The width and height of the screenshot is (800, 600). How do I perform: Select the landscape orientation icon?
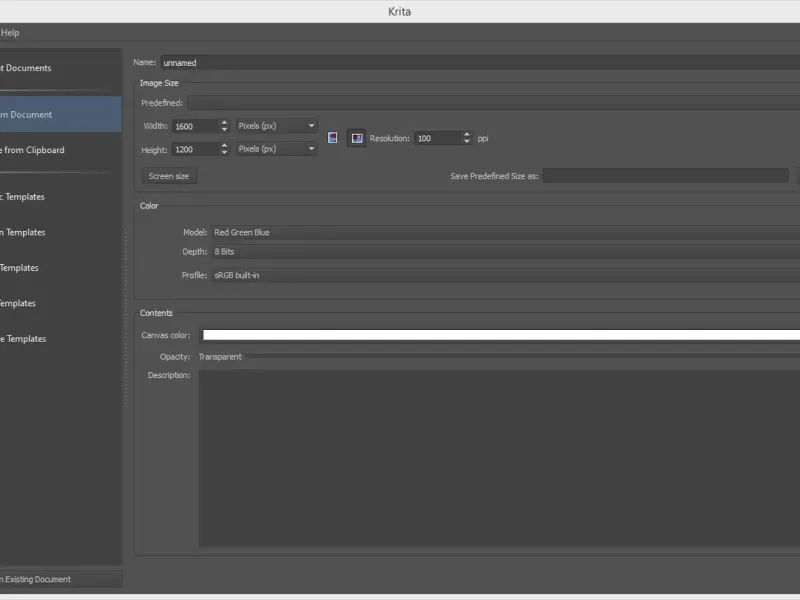356,138
